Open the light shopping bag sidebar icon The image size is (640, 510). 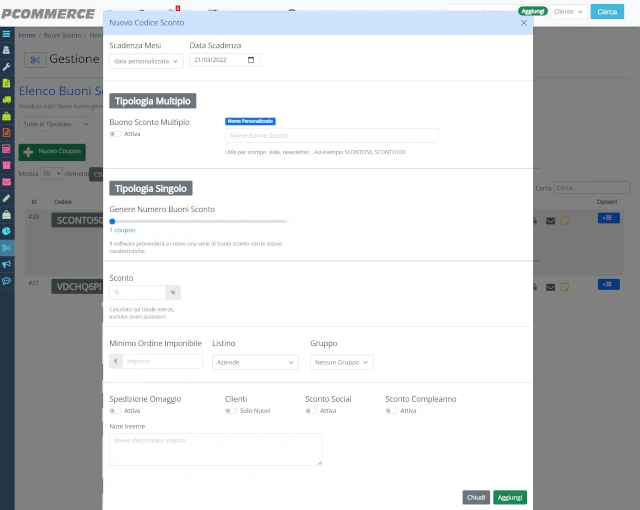(7, 215)
